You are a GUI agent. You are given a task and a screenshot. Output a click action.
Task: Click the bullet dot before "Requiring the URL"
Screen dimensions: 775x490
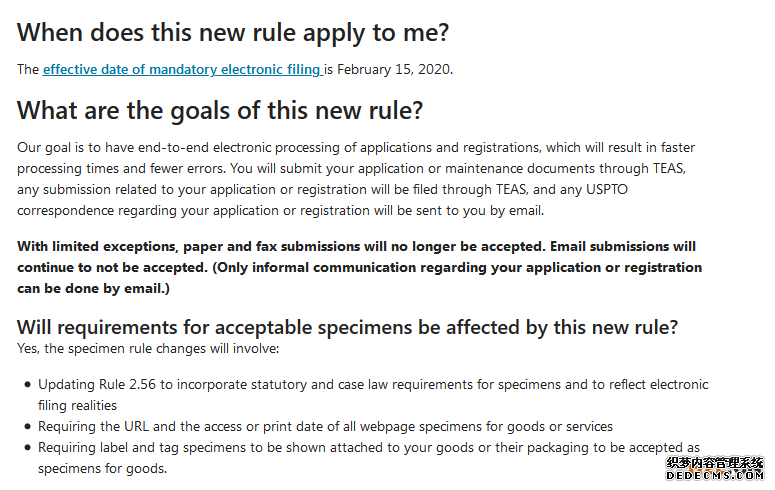click(25, 427)
